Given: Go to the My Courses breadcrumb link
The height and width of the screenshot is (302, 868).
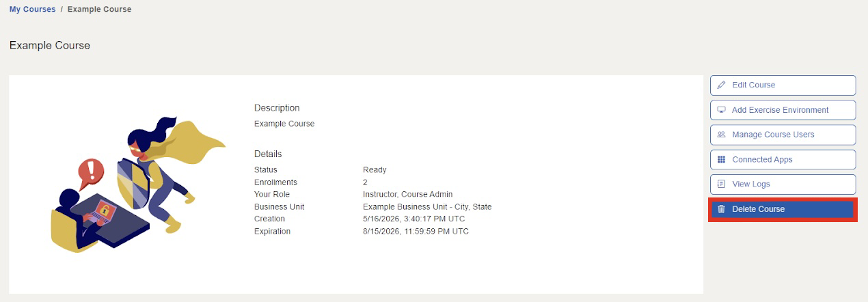Looking at the screenshot, I should pyautogui.click(x=33, y=10).
